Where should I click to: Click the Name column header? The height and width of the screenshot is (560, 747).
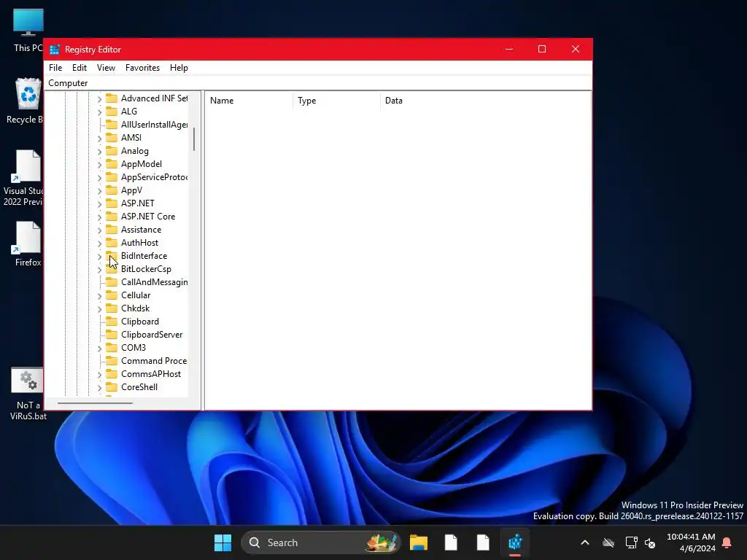point(249,101)
